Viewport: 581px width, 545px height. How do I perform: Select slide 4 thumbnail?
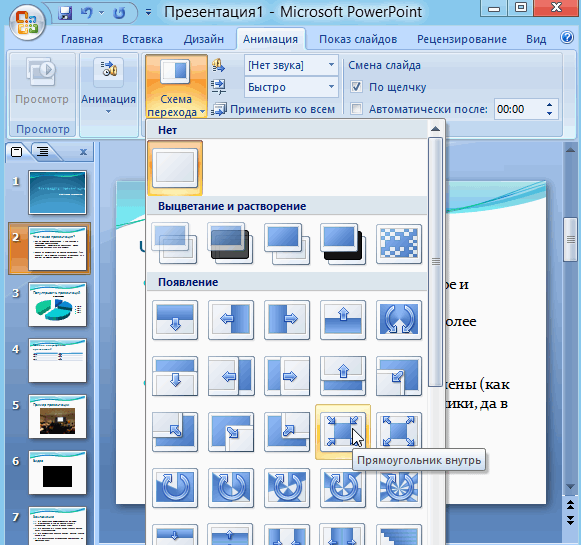pos(57,360)
